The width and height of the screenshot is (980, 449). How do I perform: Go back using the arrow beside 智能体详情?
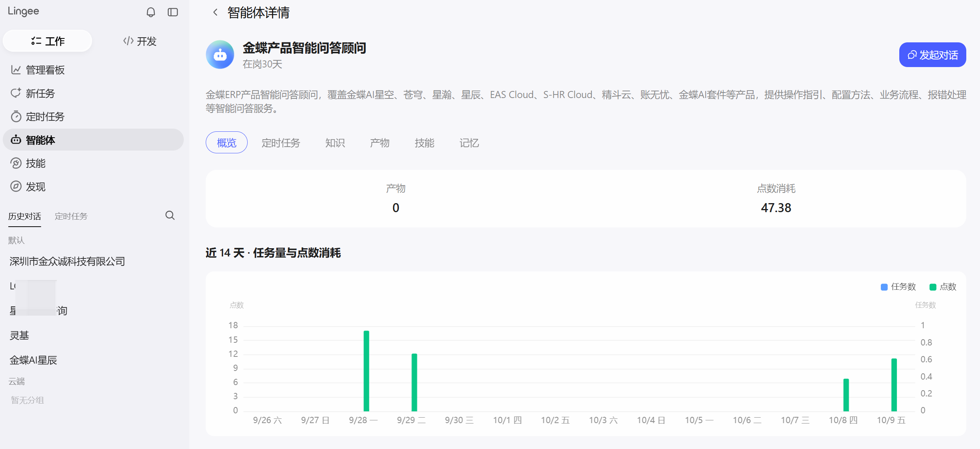point(215,13)
